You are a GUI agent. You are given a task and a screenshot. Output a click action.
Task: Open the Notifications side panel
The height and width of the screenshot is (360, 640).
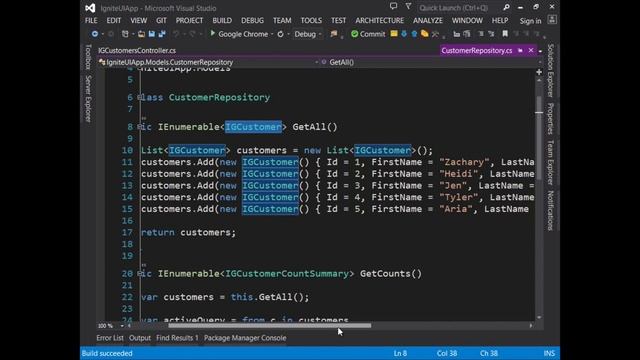pos(550,211)
